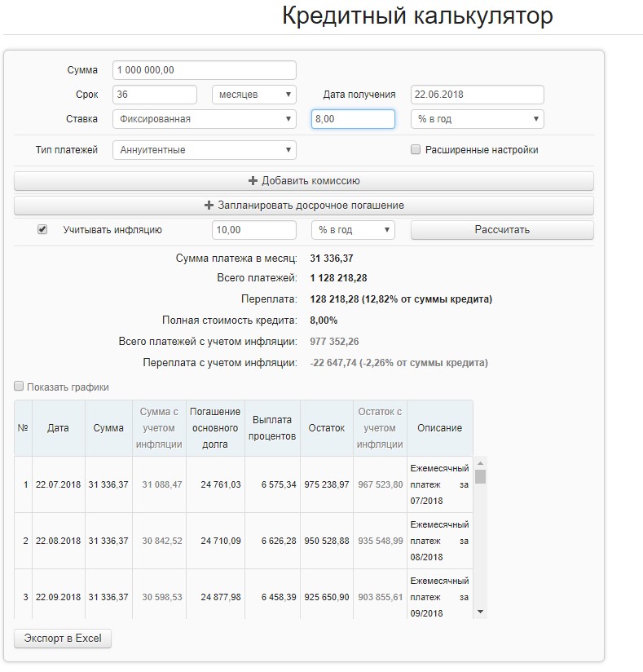Click the balance cell 925 650,90
This screenshot has width=643, height=672.
click(327, 597)
